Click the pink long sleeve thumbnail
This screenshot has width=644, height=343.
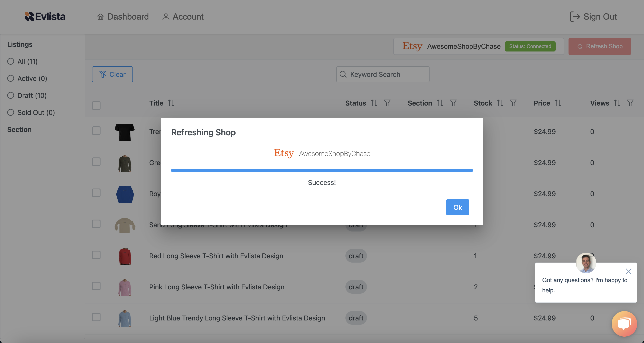125,287
